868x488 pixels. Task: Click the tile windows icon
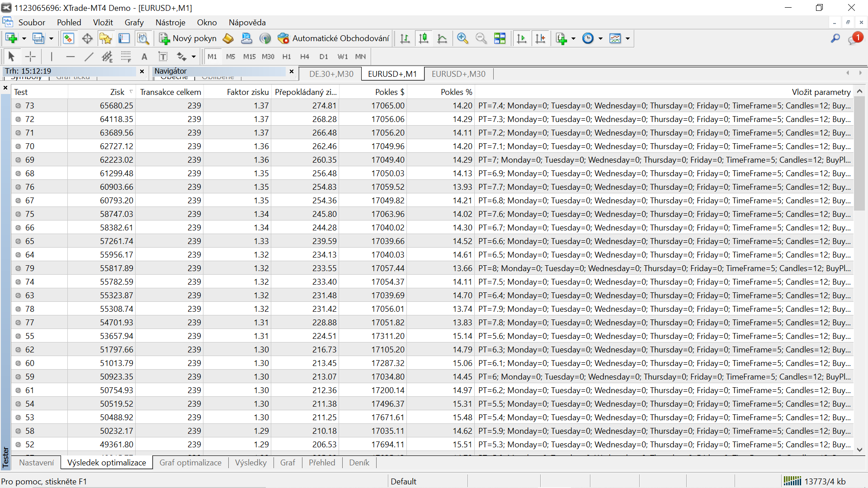click(500, 38)
